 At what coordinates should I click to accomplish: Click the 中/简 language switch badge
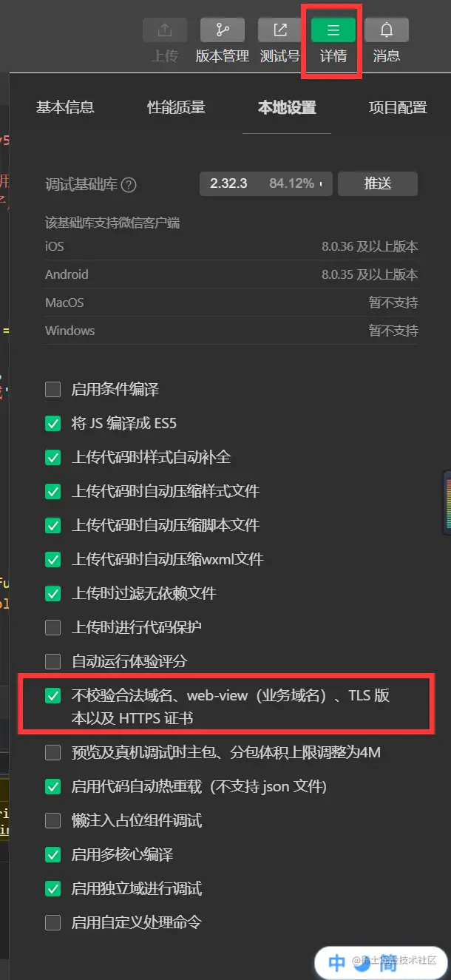click(x=362, y=962)
